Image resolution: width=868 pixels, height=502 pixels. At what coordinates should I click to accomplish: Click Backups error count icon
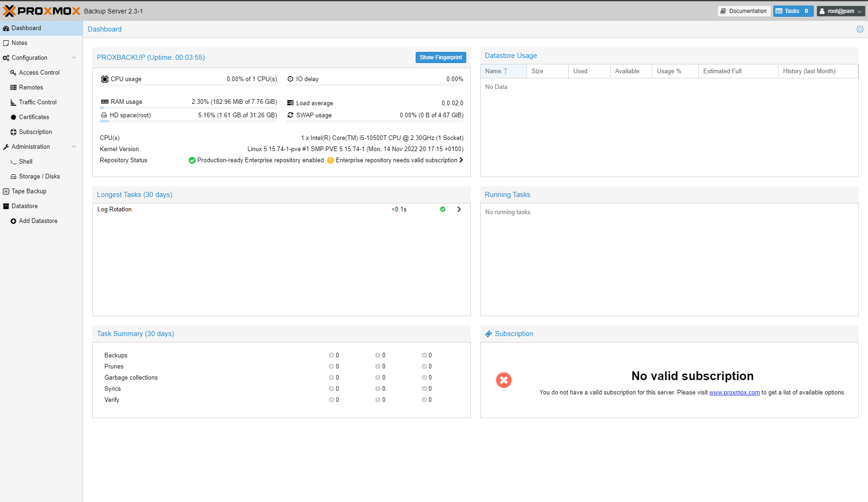(x=331, y=356)
